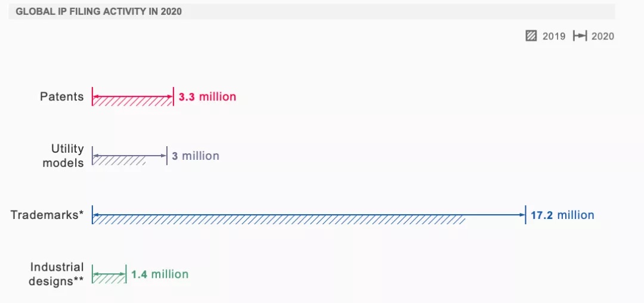644x303 pixels.
Task: Click the 2019 hatched legend icon
Action: click(531, 36)
